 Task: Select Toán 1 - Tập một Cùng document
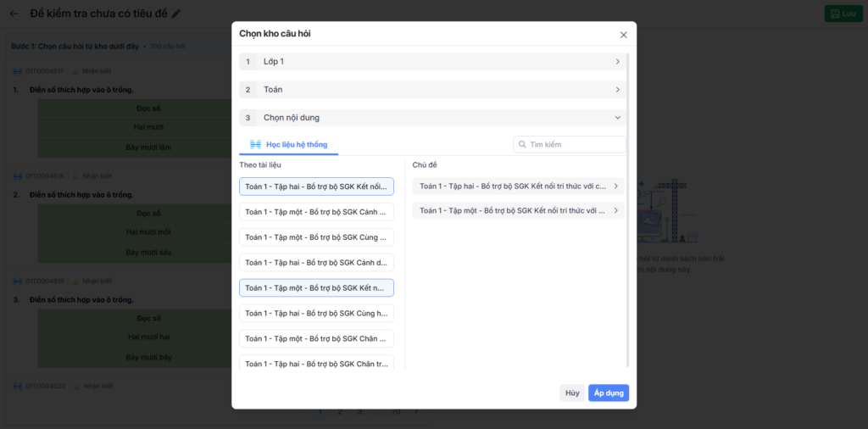(x=316, y=237)
